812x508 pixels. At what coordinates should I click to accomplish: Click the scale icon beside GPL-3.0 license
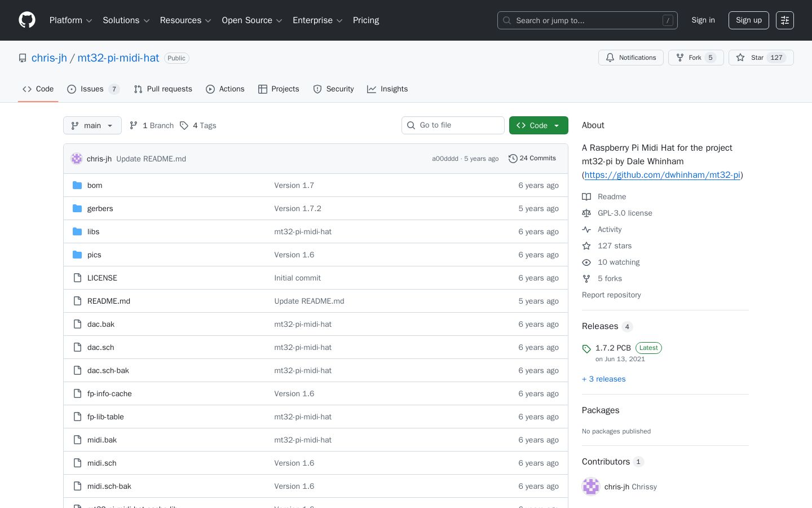[586, 213]
